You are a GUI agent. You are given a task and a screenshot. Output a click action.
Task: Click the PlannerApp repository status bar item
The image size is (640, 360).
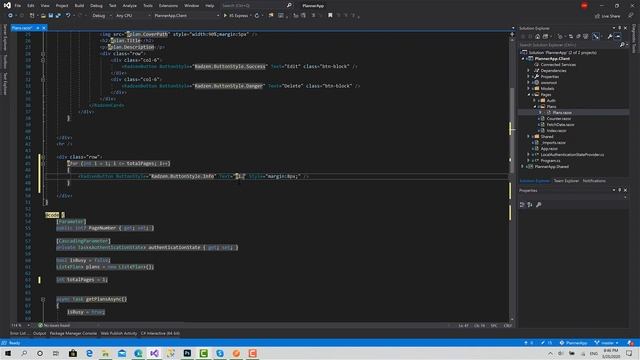tap(573, 343)
